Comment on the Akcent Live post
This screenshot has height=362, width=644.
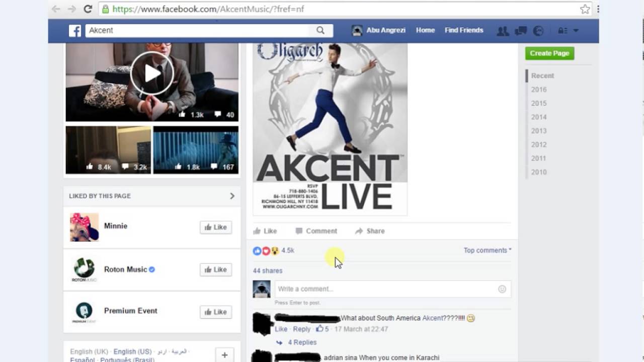pyautogui.click(x=316, y=231)
